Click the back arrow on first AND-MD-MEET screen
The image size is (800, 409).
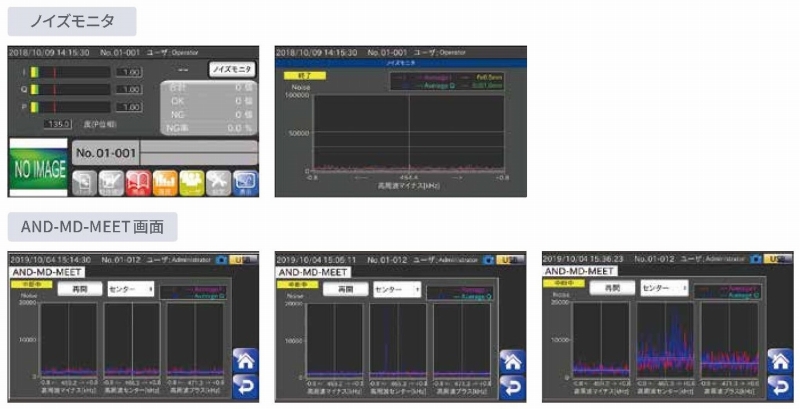click(245, 385)
